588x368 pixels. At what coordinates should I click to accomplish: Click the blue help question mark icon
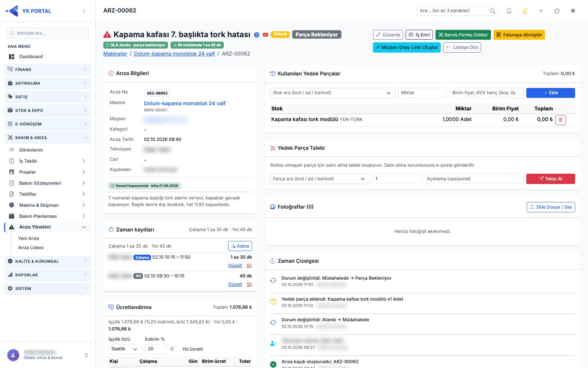pyautogui.click(x=257, y=35)
